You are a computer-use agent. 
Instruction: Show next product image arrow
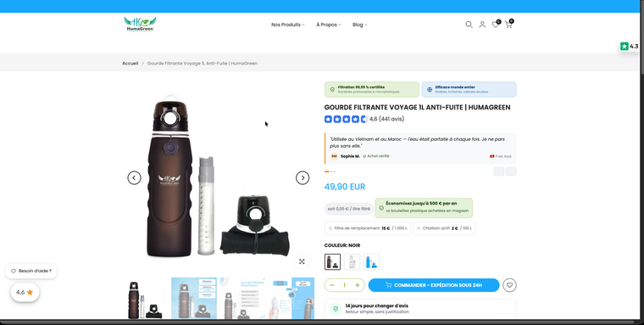click(303, 177)
